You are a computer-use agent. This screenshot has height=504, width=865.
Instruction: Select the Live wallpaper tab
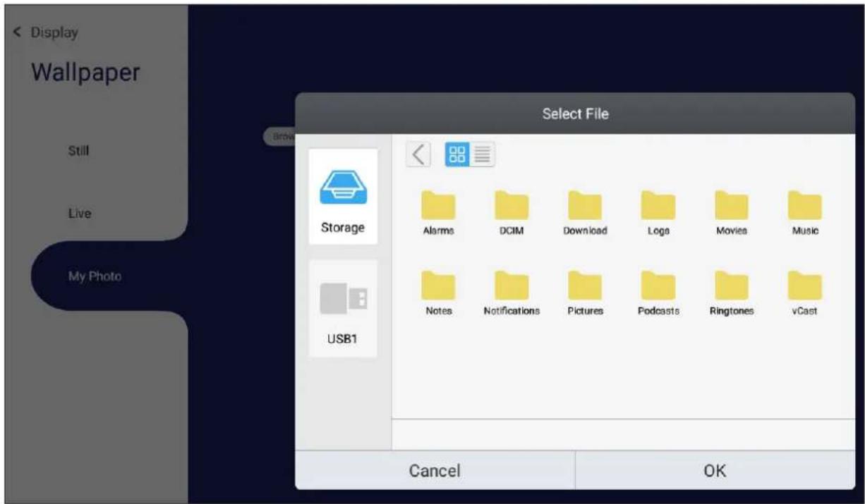pos(80,213)
